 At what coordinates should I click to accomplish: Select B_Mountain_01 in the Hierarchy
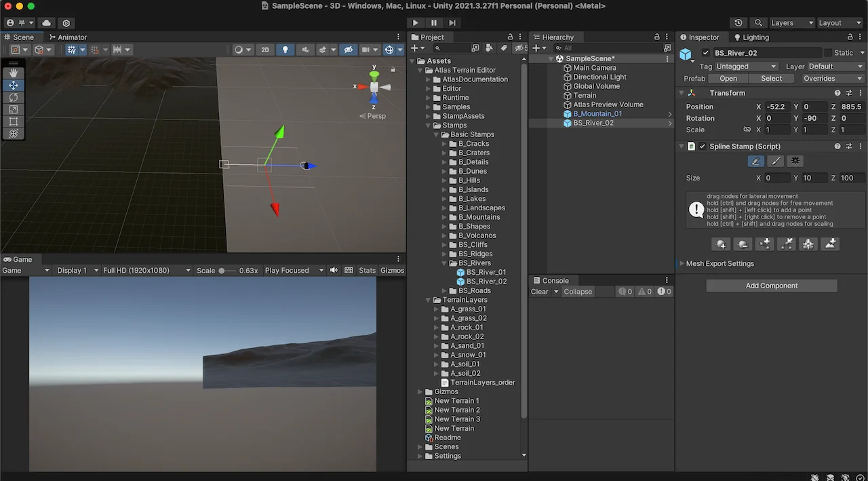tap(597, 114)
